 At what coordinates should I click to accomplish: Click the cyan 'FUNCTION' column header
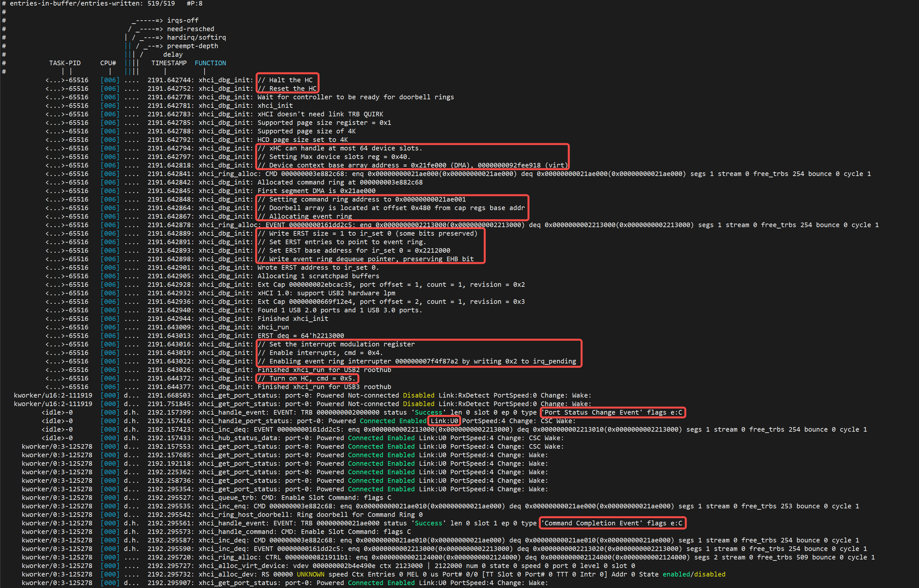pyautogui.click(x=210, y=63)
